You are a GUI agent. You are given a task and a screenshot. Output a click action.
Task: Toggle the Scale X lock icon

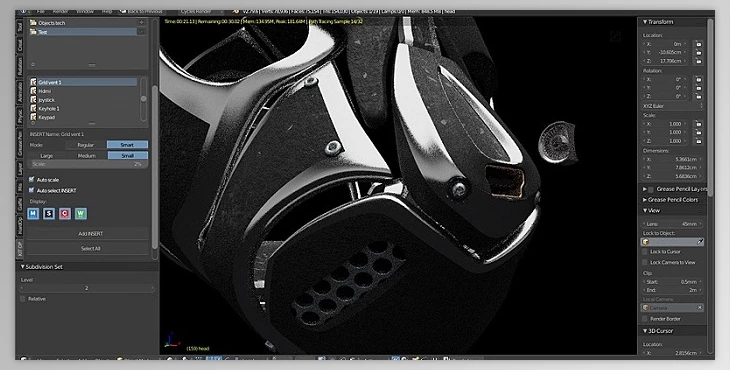pos(697,124)
